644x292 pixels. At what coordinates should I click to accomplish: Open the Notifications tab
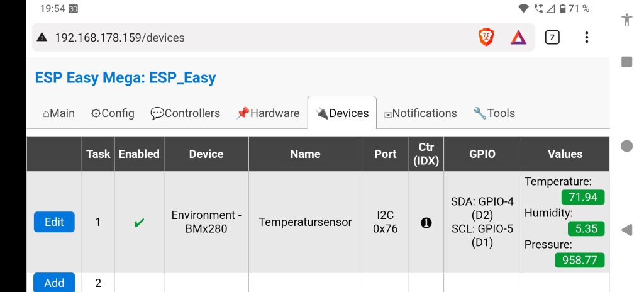420,113
